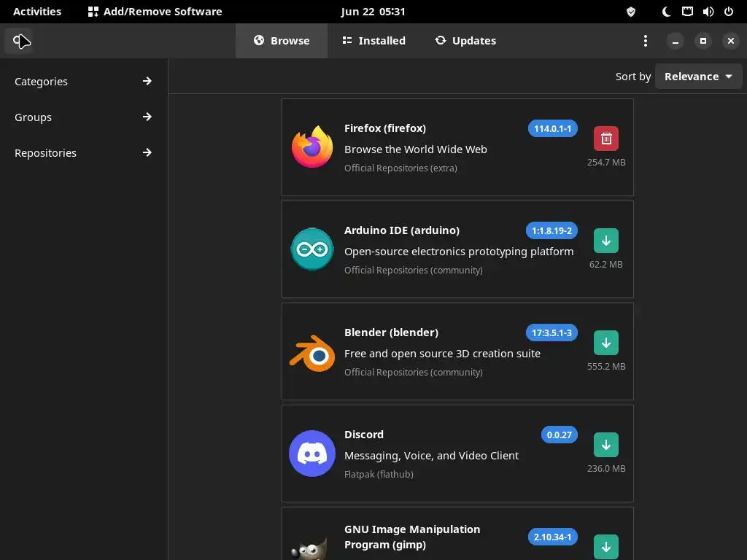747x560 pixels.
Task: Switch to the Installed tab
Action: pos(374,41)
